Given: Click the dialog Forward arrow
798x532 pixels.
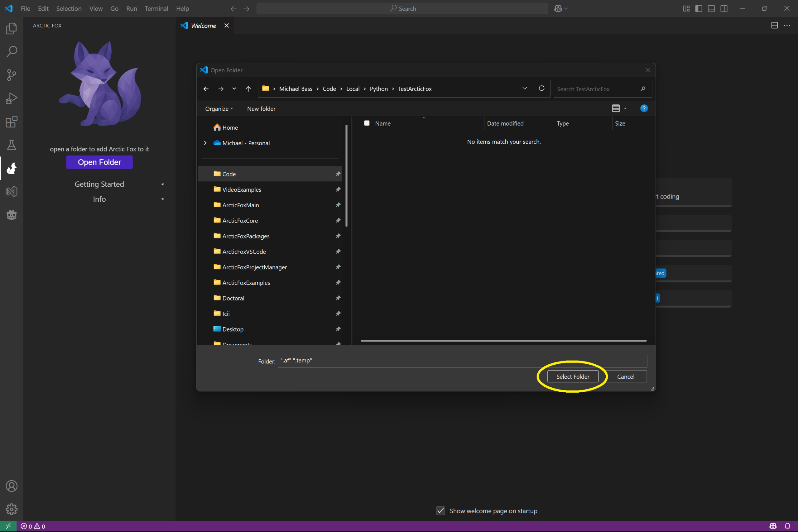Looking at the screenshot, I should (221, 89).
